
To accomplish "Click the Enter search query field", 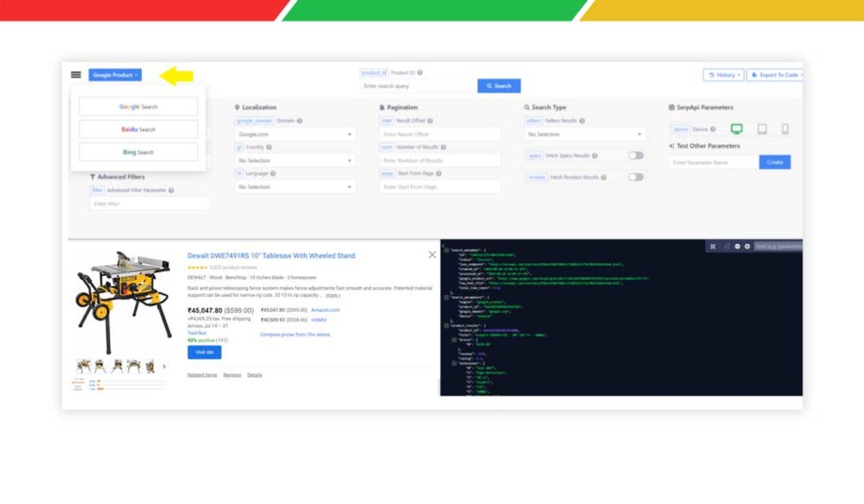I will pos(414,86).
